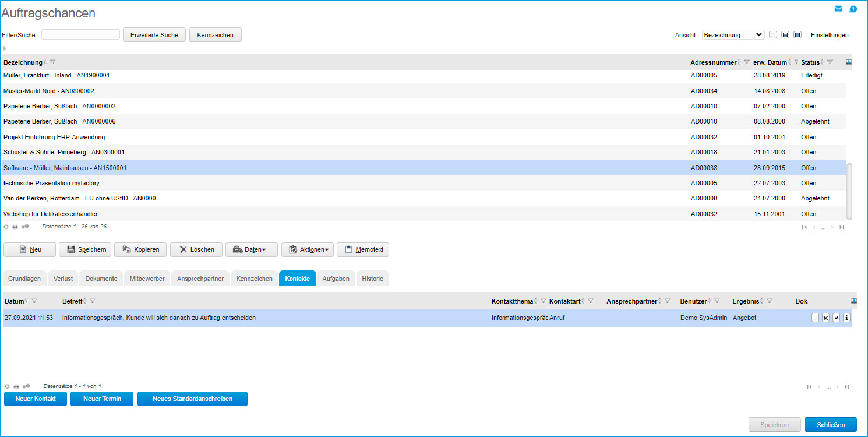Select row 'Webshop für Delikatessenhändler'
This screenshot has height=437, width=868.
(x=424, y=214)
